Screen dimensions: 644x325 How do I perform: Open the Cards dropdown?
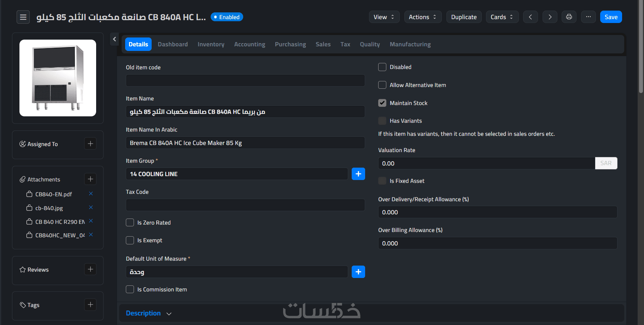click(x=502, y=17)
